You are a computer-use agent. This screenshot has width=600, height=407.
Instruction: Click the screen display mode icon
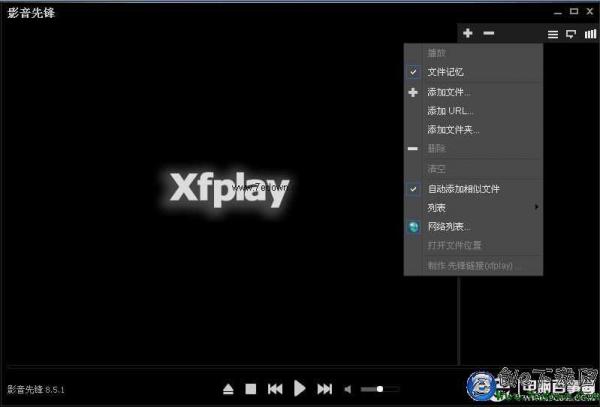click(x=571, y=34)
